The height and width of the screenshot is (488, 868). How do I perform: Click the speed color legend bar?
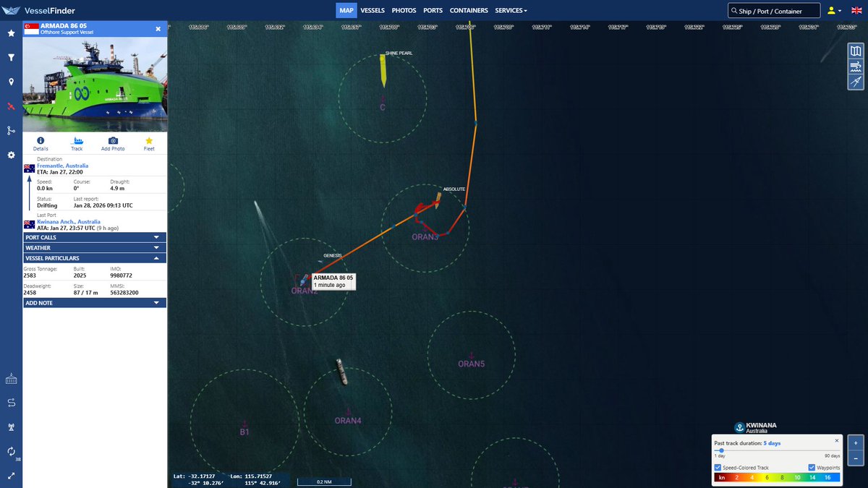pos(777,477)
